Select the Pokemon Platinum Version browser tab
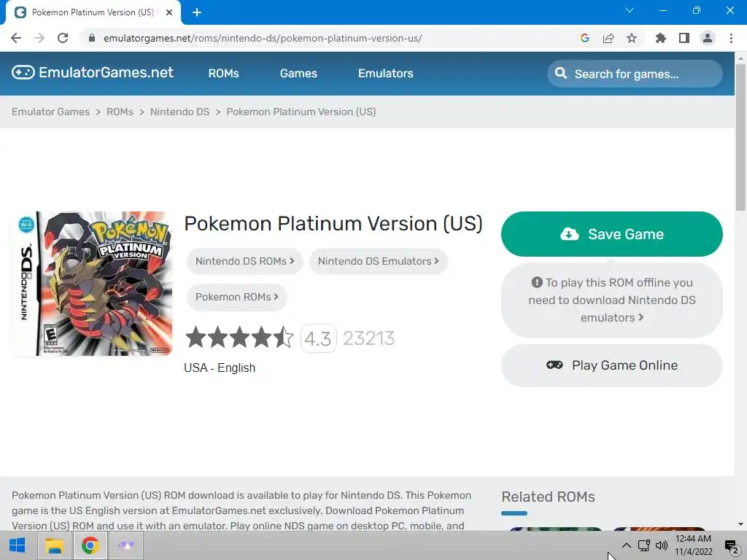This screenshot has width=747, height=560. 93,12
